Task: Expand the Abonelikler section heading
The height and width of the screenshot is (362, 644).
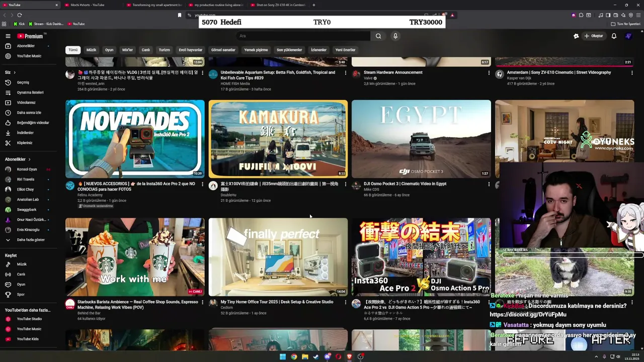Action: coord(18,159)
